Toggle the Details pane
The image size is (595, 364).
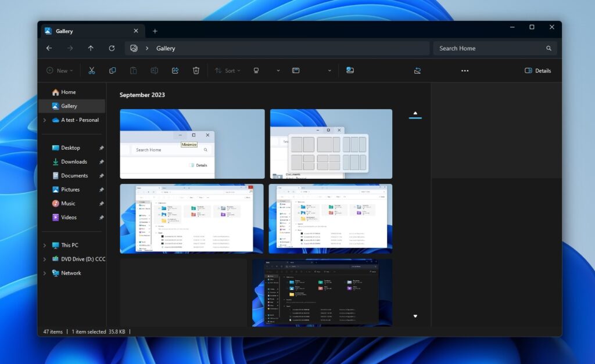(x=537, y=70)
